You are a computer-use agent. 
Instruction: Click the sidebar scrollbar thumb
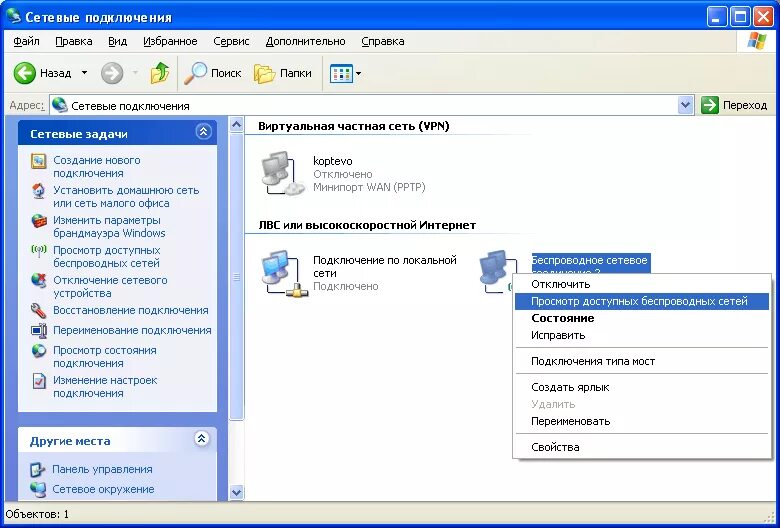[x=237, y=277]
